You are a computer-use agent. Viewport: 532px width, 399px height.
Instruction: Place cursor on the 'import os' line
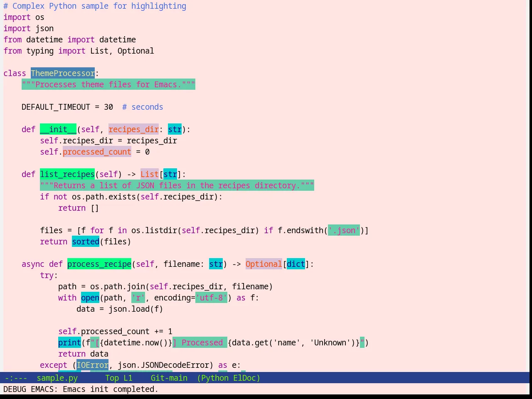pyautogui.click(x=24, y=17)
